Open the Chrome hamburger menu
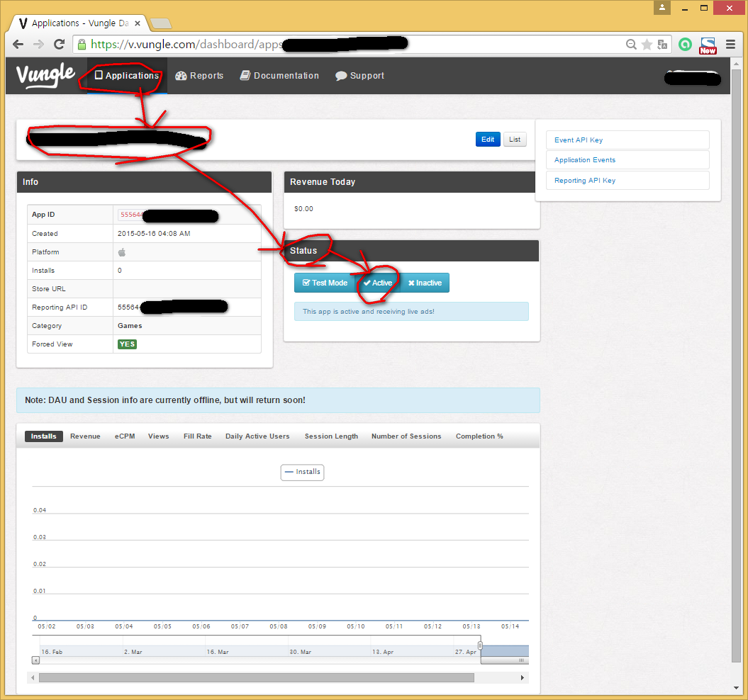Viewport: 748px width, 700px height. (x=730, y=45)
